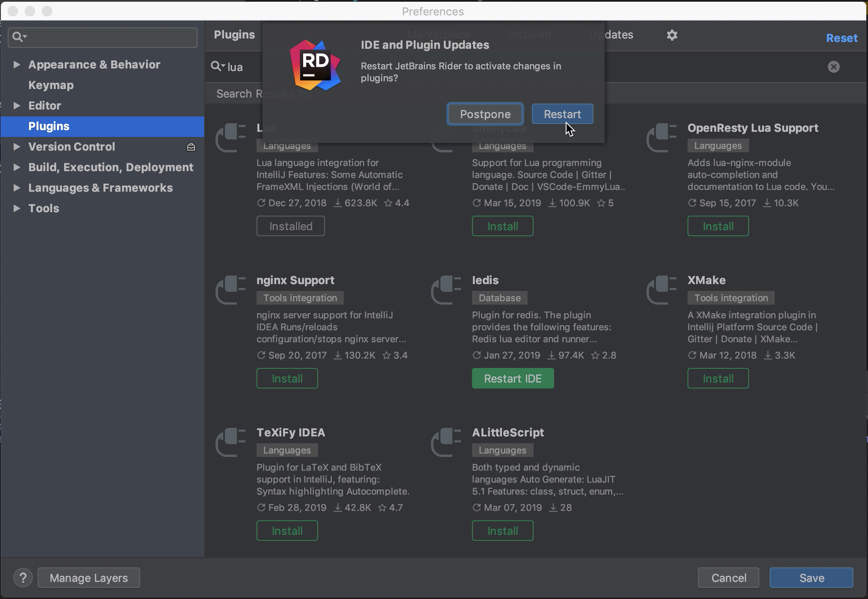Click the ALittleScript plugin icon
This screenshot has width=868, height=599.
point(446,442)
